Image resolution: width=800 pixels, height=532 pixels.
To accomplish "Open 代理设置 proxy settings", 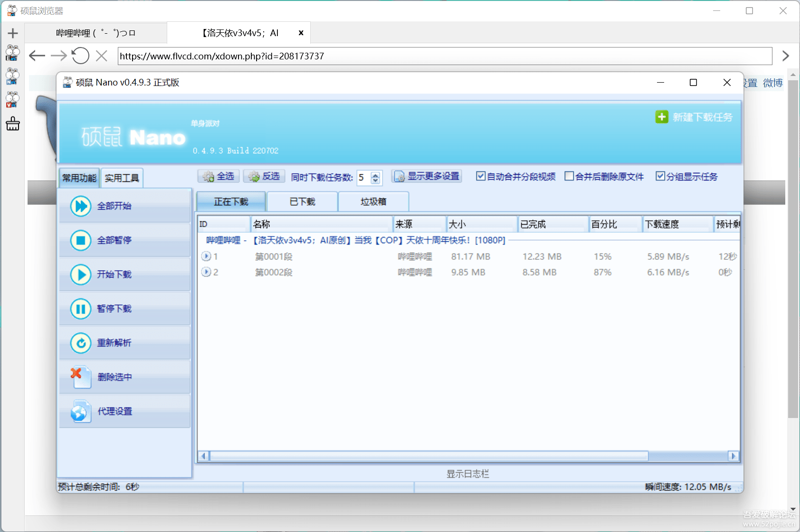I will click(x=125, y=411).
